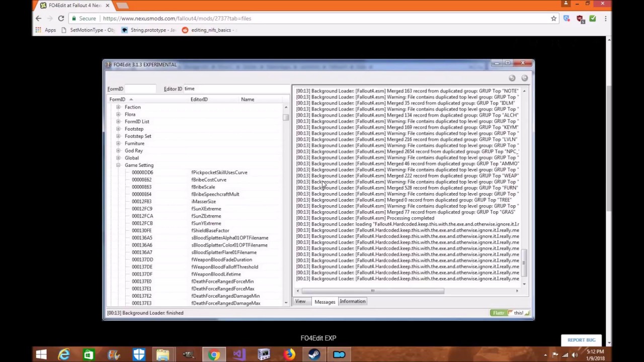Collapse the Game Setting tree node
The height and width of the screenshot is (362, 644).
point(118,165)
